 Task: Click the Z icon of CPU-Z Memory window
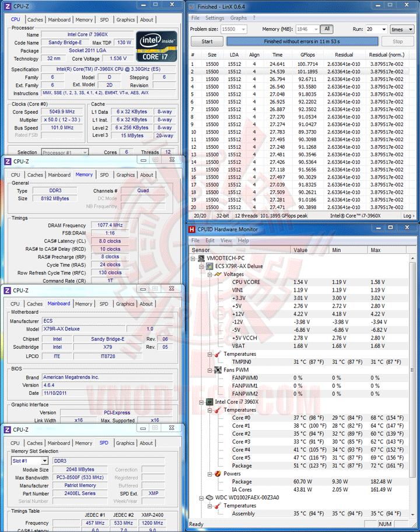click(8, 162)
